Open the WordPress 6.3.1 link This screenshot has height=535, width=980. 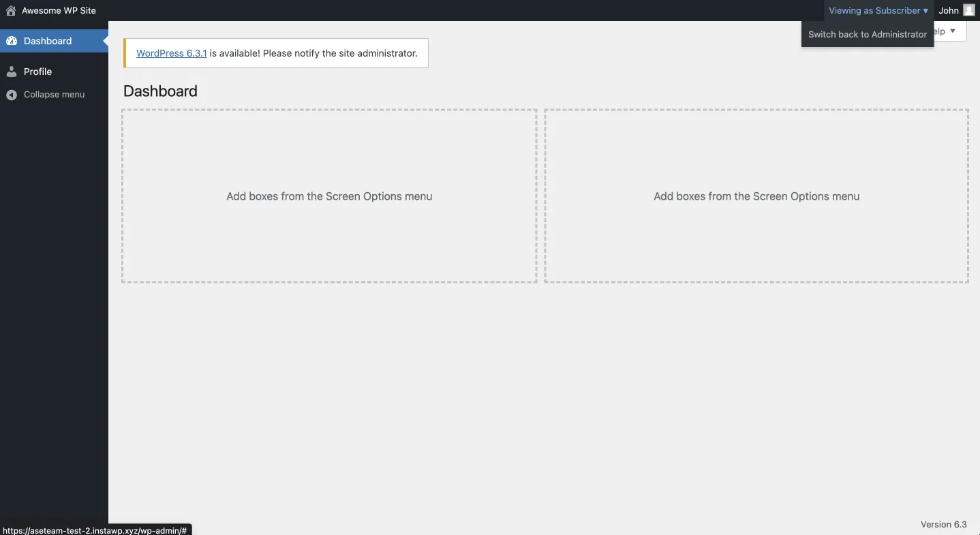[172, 53]
